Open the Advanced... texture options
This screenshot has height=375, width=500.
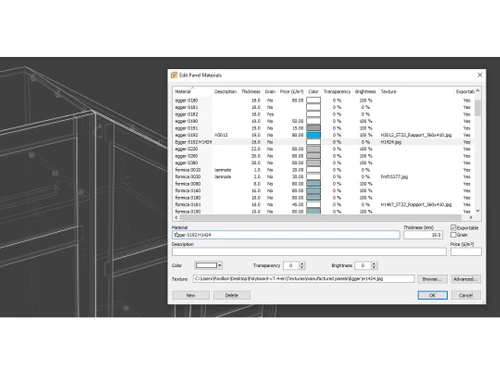[x=466, y=279]
